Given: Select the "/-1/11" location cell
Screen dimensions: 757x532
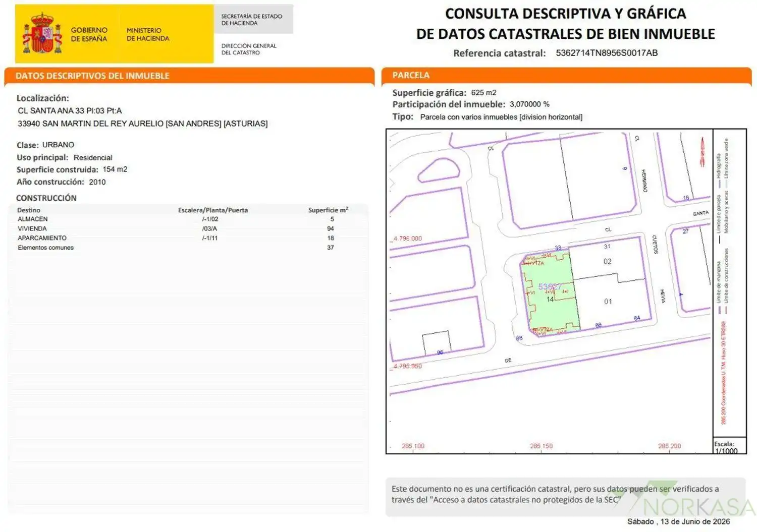Looking at the screenshot, I should [x=210, y=238].
